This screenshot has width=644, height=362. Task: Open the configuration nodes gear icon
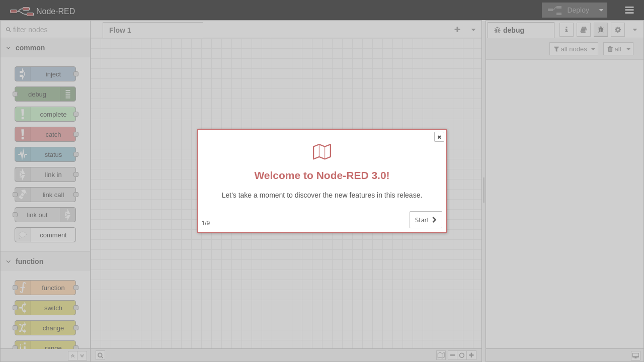point(618,30)
